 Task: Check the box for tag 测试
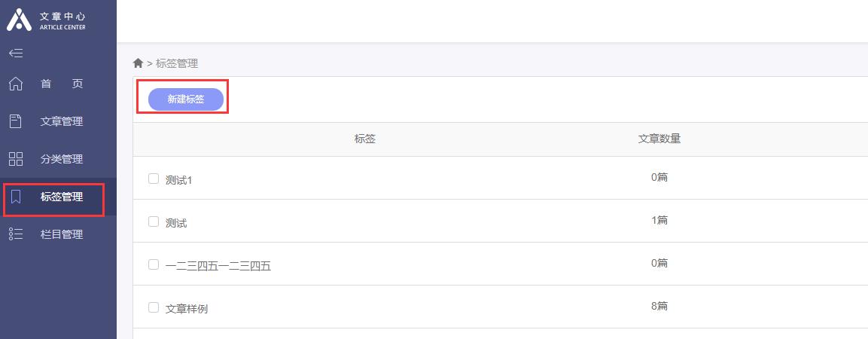tap(154, 221)
